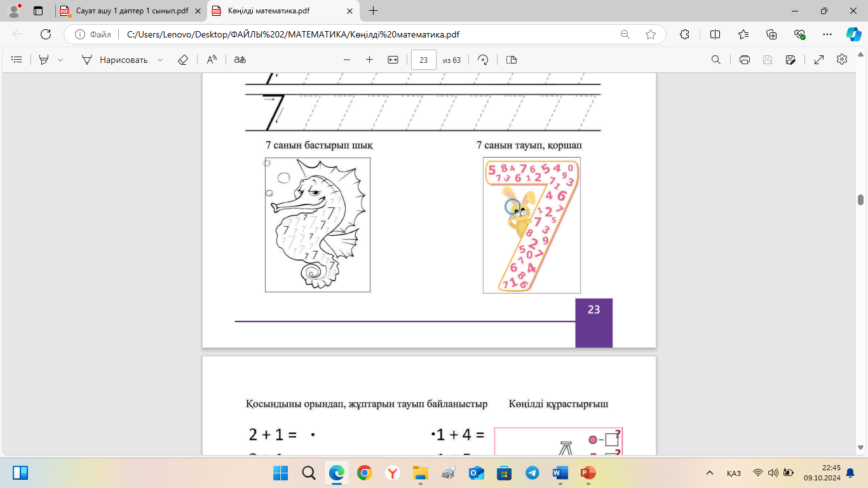Click the text "7 санын бастырып шық"
Image resolution: width=868 pixels, height=488 pixels.
click(x=319, y=146)
